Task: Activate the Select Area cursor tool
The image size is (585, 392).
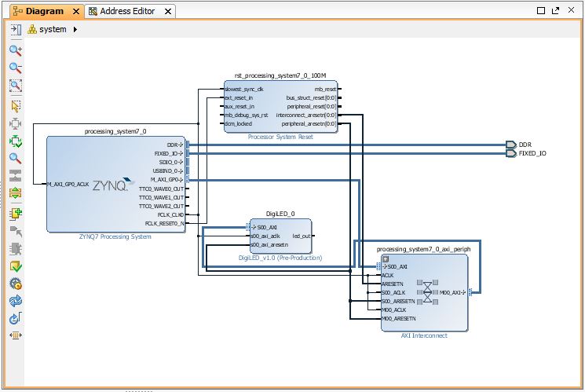Action: [15, 106]
